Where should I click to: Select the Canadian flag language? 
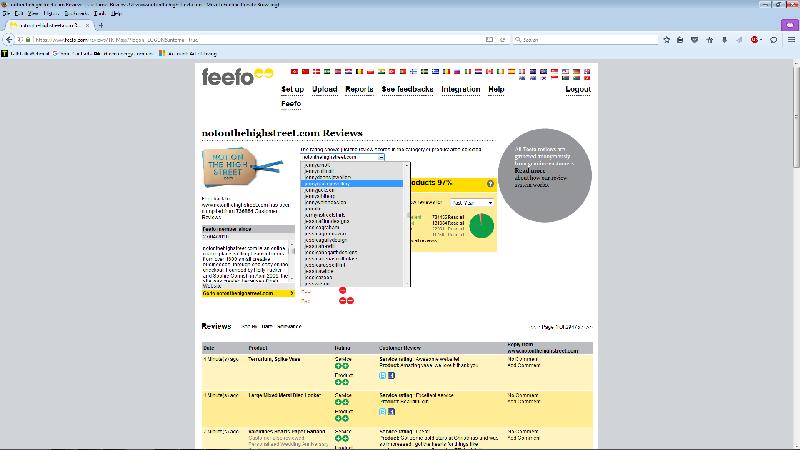pyautogui.click(x=489, y=72)
